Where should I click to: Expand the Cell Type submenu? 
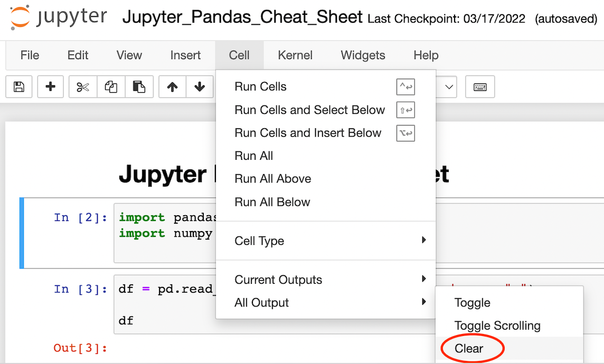pyautogui.click(x=259, y=241)
